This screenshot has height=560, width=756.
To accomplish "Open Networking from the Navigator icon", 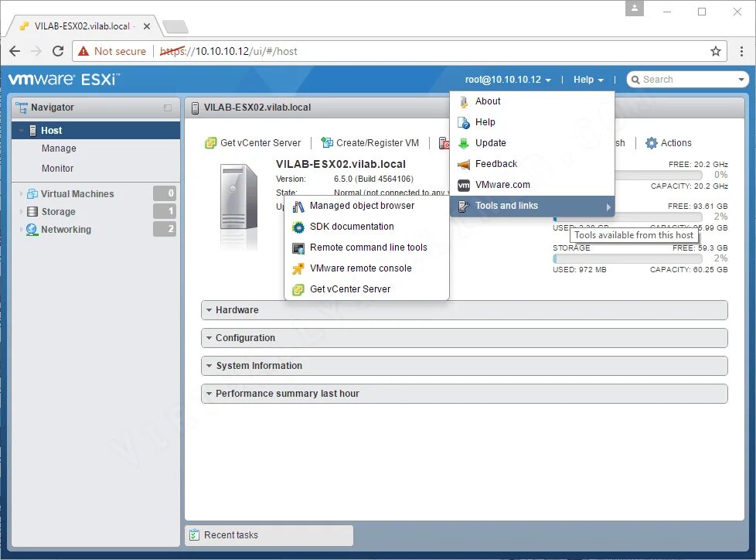I will 32,229.
